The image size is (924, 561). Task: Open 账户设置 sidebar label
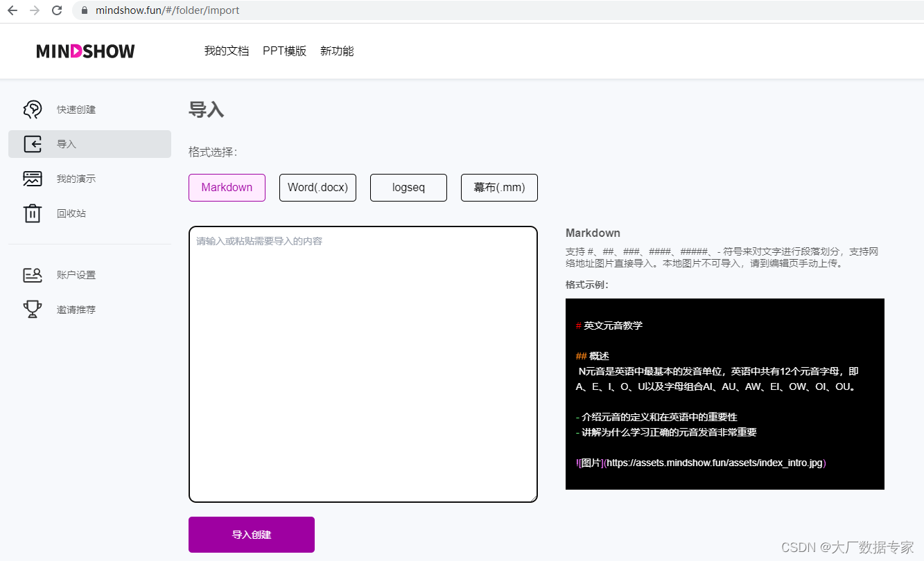(76, 275)
